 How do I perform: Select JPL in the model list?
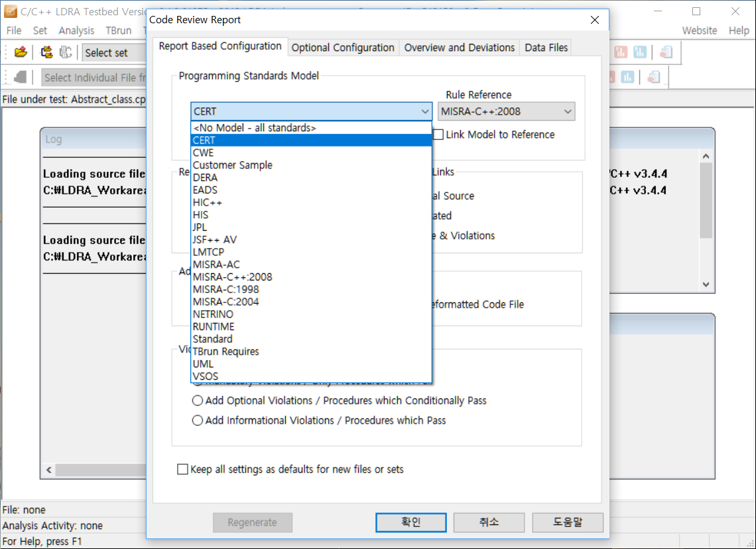[311, 227]
